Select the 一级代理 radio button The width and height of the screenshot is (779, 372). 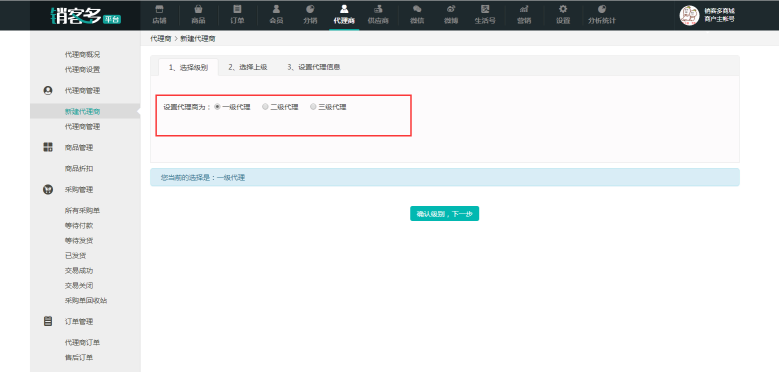217,107
